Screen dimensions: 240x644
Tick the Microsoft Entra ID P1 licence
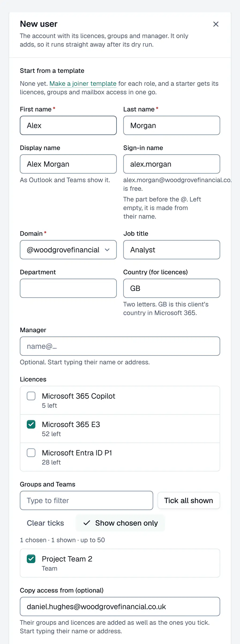31,453
